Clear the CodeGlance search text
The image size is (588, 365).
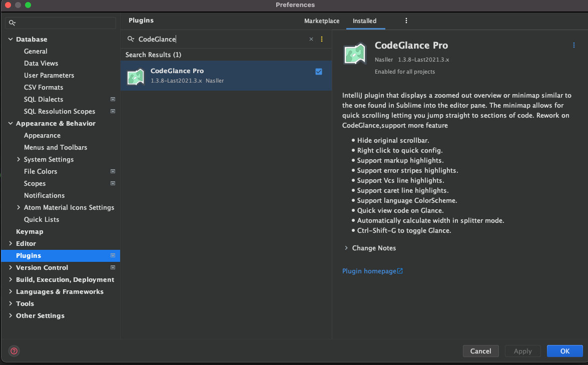point(311,39)
